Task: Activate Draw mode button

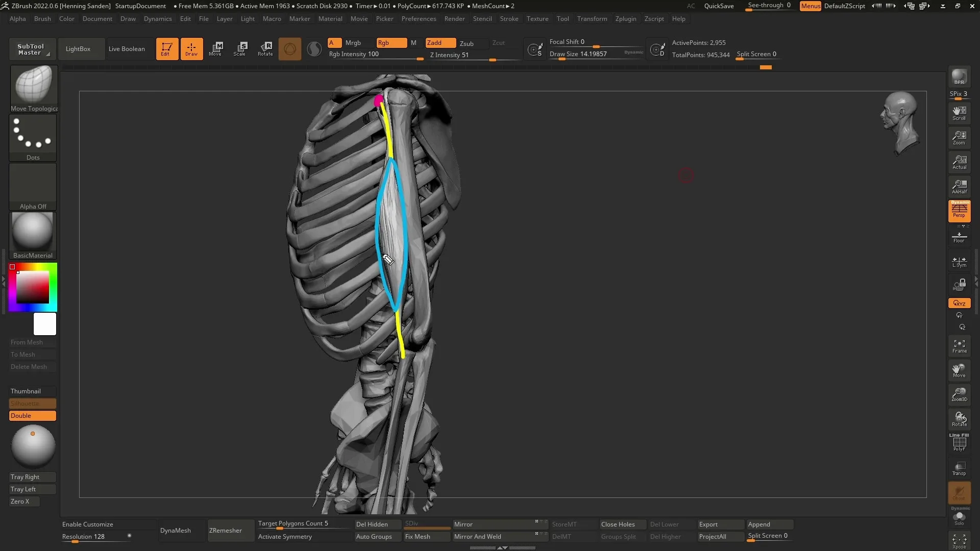Action: click(x=191, y=49)
